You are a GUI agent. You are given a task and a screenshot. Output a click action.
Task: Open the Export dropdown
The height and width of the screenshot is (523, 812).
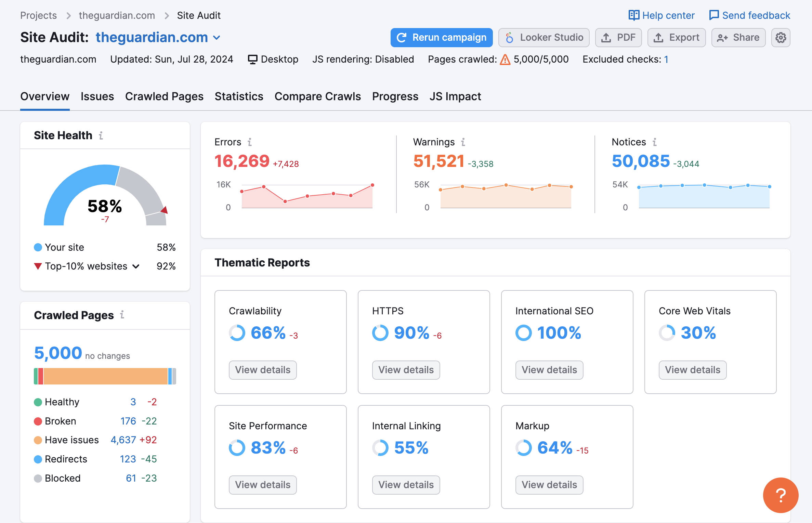[676, 38]
